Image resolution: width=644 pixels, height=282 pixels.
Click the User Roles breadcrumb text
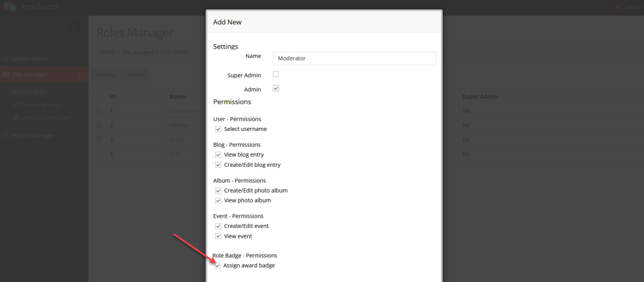pos(174,52)
